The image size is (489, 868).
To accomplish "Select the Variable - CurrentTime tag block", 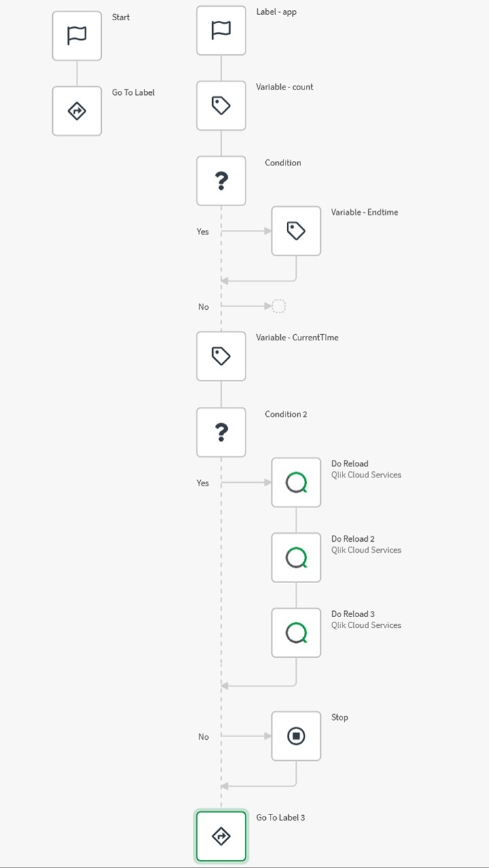I will pos(221,356).
